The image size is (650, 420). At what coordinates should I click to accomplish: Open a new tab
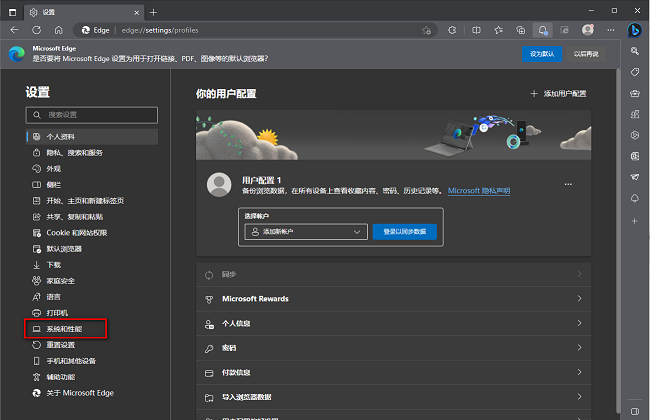coord(153,12)
